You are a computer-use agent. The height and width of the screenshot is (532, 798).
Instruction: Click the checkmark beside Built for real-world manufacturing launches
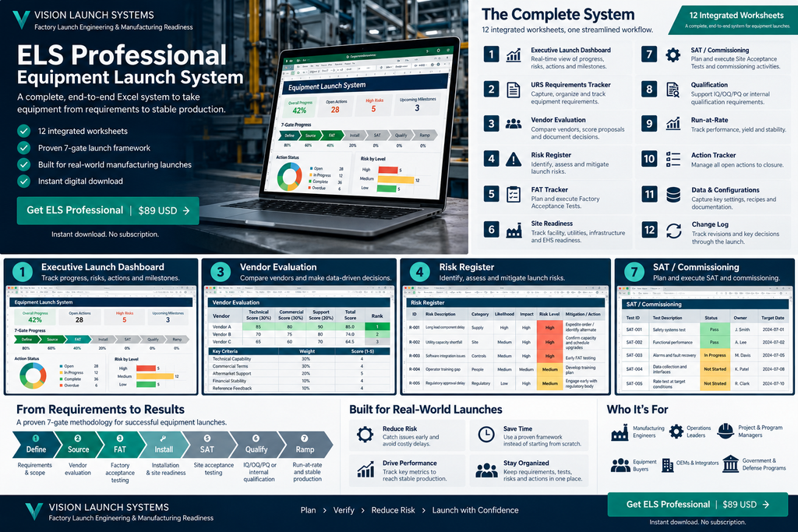click(x=24, y=165)
